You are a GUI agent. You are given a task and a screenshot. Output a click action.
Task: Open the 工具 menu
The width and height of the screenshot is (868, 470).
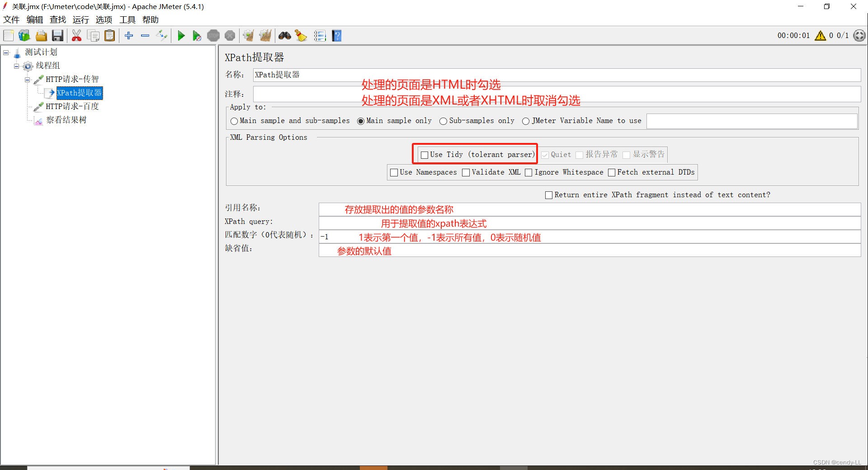point(127,19)
